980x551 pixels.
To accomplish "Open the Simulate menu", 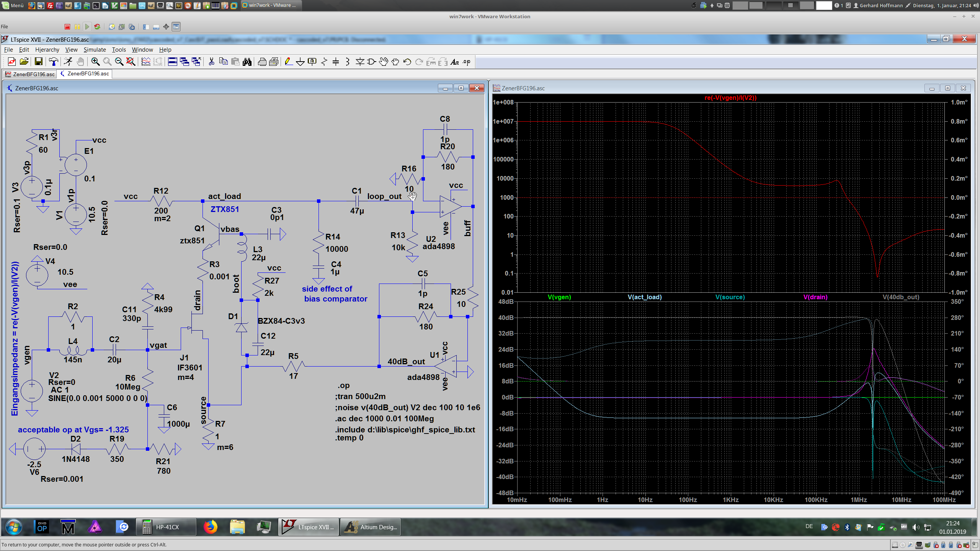I will click(95, 50).
